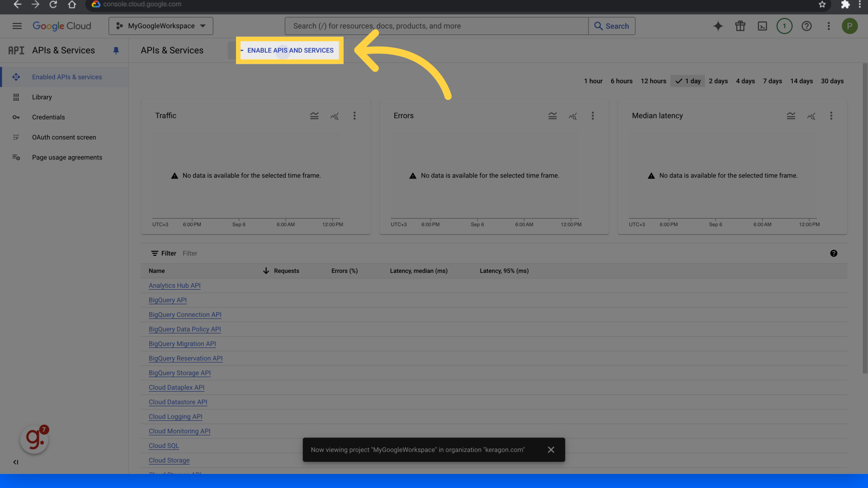
Task: Select the 4 days time range
Action: point(745,81)
